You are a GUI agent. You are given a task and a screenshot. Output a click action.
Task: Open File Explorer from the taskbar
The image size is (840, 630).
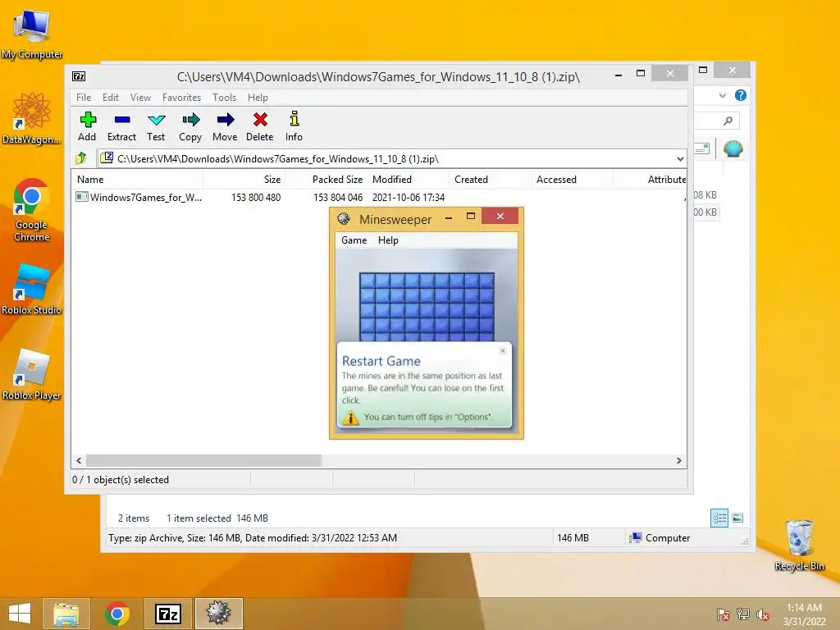(66, 614)
